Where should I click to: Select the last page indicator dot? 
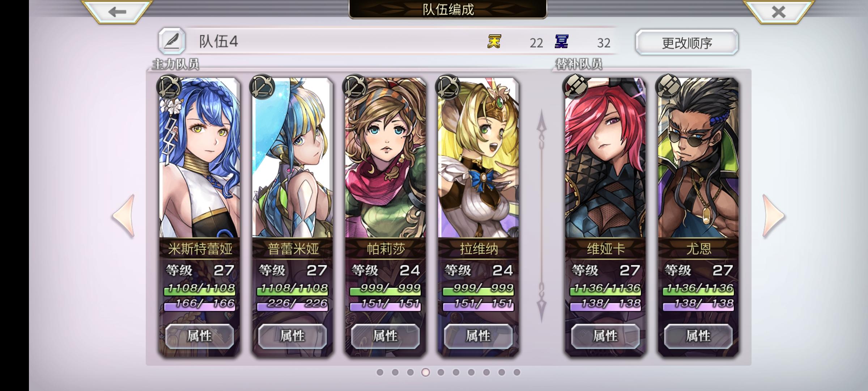click(517, 372)
